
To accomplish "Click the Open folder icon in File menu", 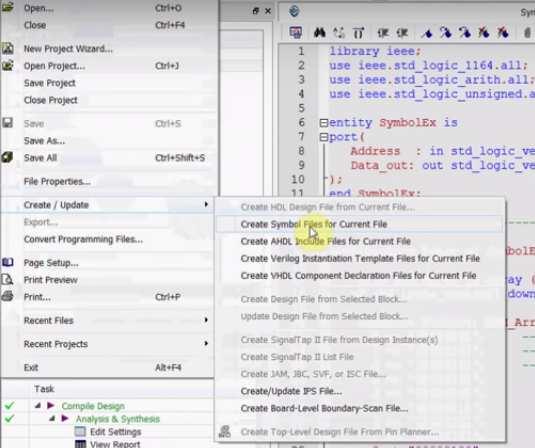I will 8,7.
